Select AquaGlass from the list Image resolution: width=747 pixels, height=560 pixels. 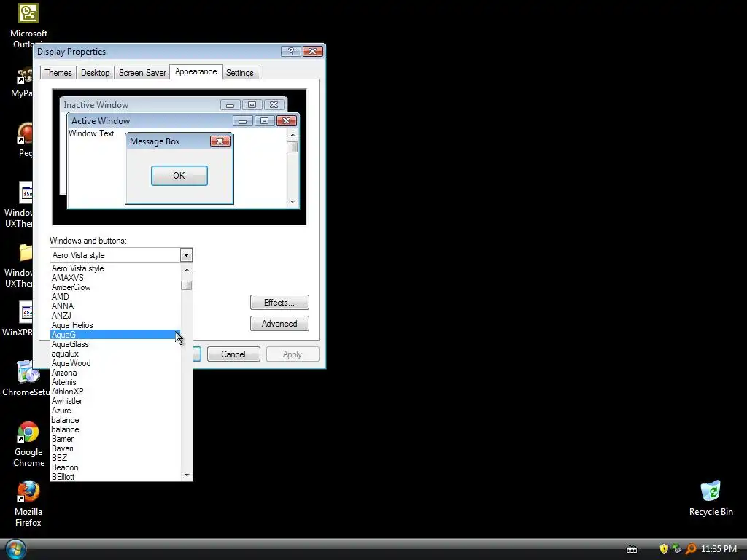115,344
